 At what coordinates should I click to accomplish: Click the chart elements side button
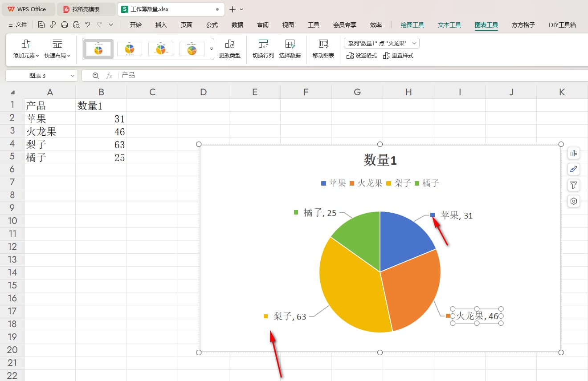(x=574, y=153)
